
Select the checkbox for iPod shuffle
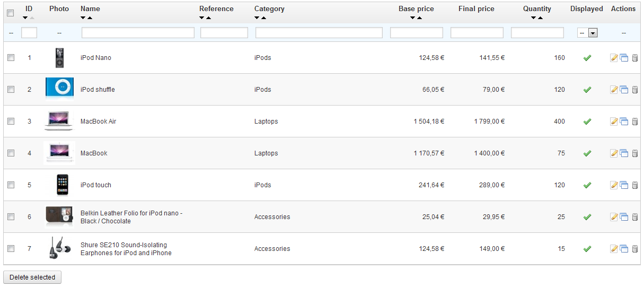click(11, 90)
